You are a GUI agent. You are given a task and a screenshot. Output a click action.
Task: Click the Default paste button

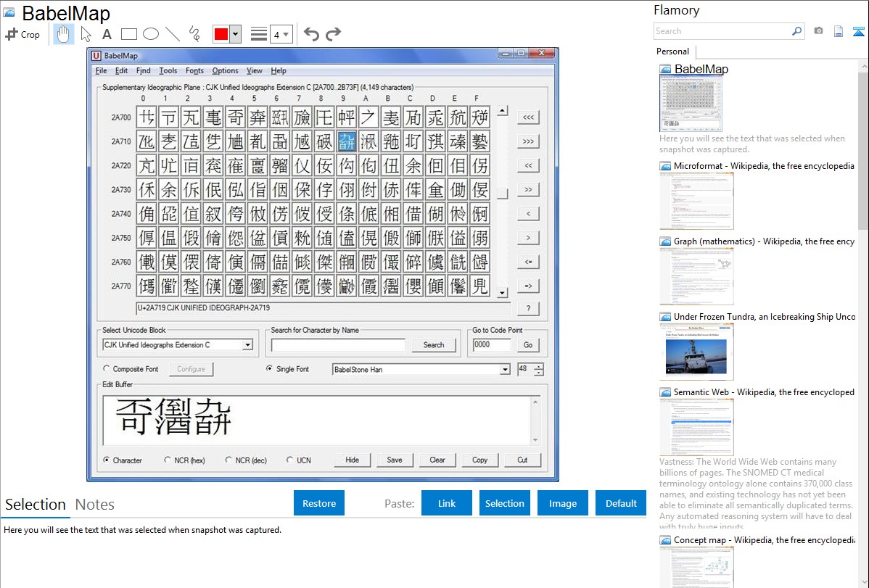coord(621,503)
